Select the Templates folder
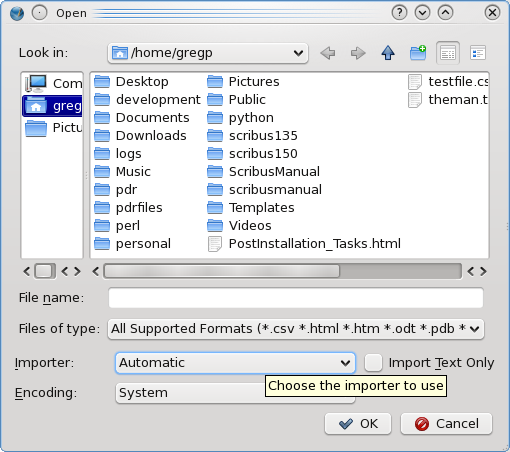 (x=251, y=208)
